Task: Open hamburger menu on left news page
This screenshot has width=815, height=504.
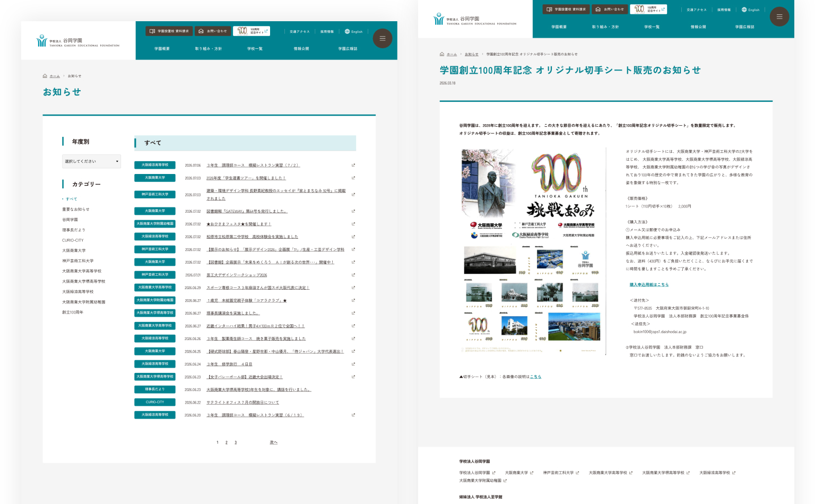Action: pos(382,38)
